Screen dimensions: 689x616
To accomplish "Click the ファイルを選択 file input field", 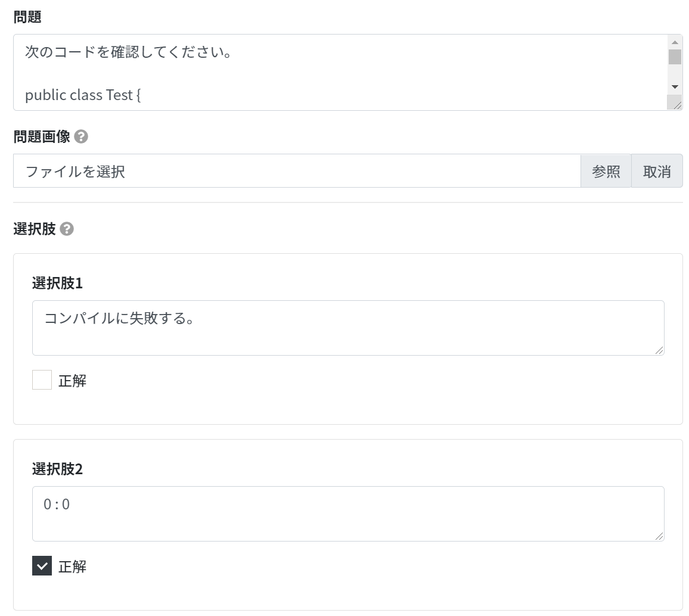I will click(297, 171).
